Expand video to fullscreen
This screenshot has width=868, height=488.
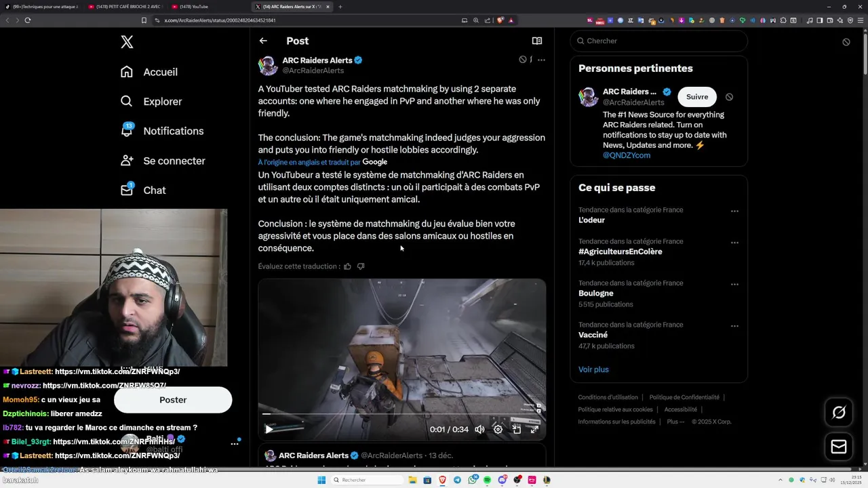[x=534, y=429]
